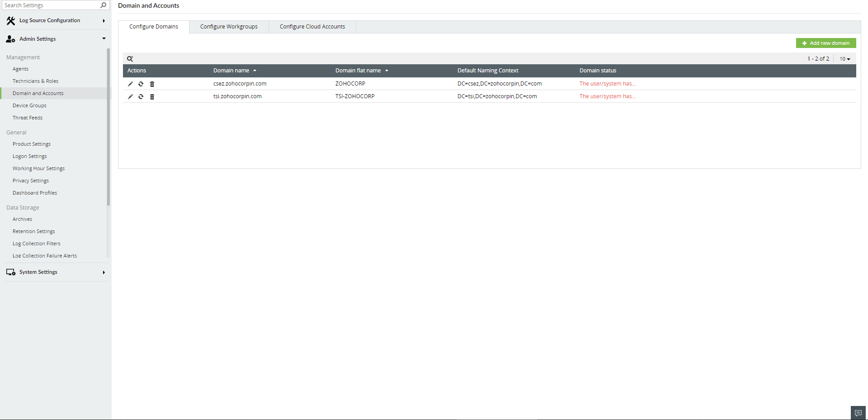Click the Add new domain button

826,43
